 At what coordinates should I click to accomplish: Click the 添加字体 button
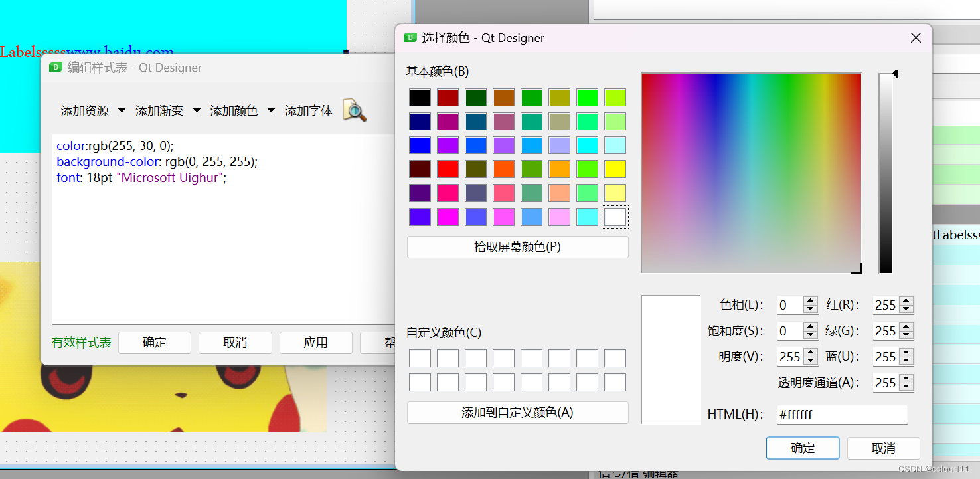(x=309, y=111)
